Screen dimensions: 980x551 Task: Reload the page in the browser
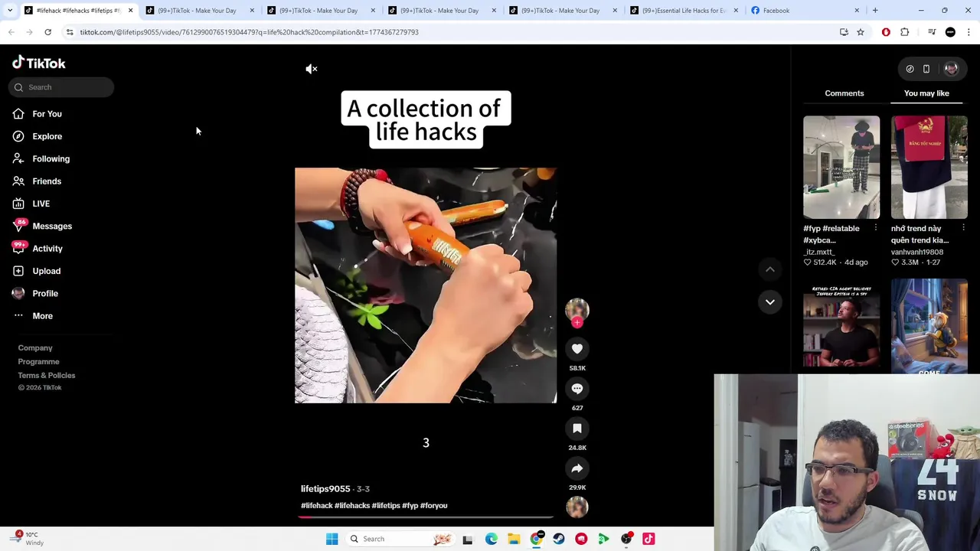click(x=47, y=32)
